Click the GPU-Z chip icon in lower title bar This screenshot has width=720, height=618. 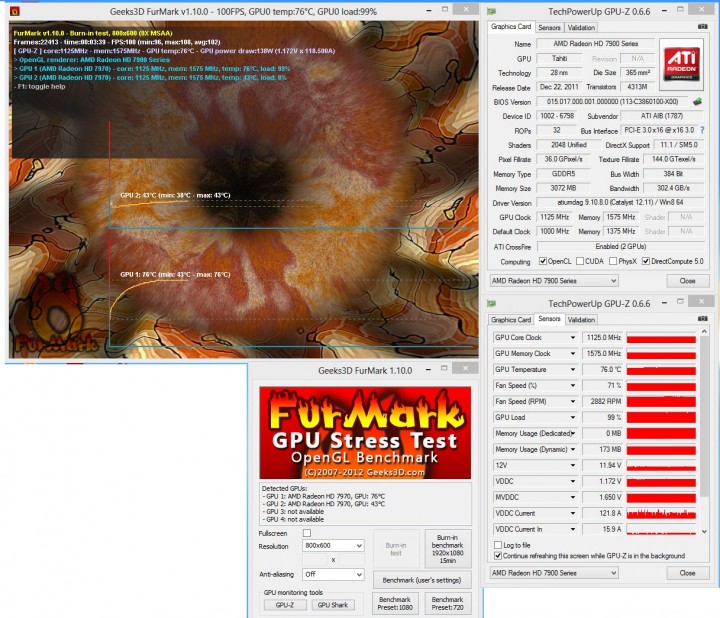491,303
